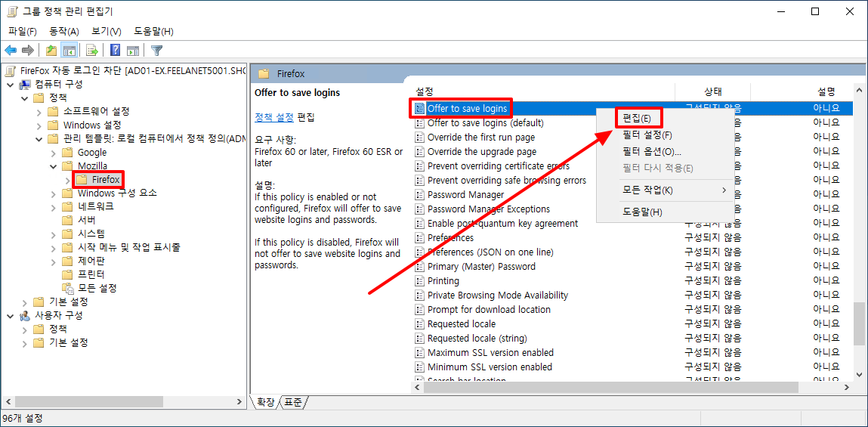Click the Filter funnel toolbar icon
Image resolution: width=868 pixels, height=427 pixels.
[156, 51]
